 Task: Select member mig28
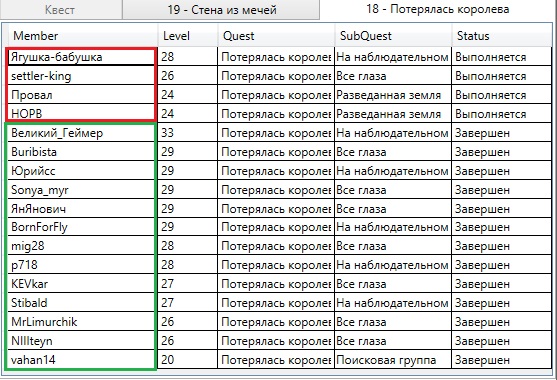click(x=82, y=246)
